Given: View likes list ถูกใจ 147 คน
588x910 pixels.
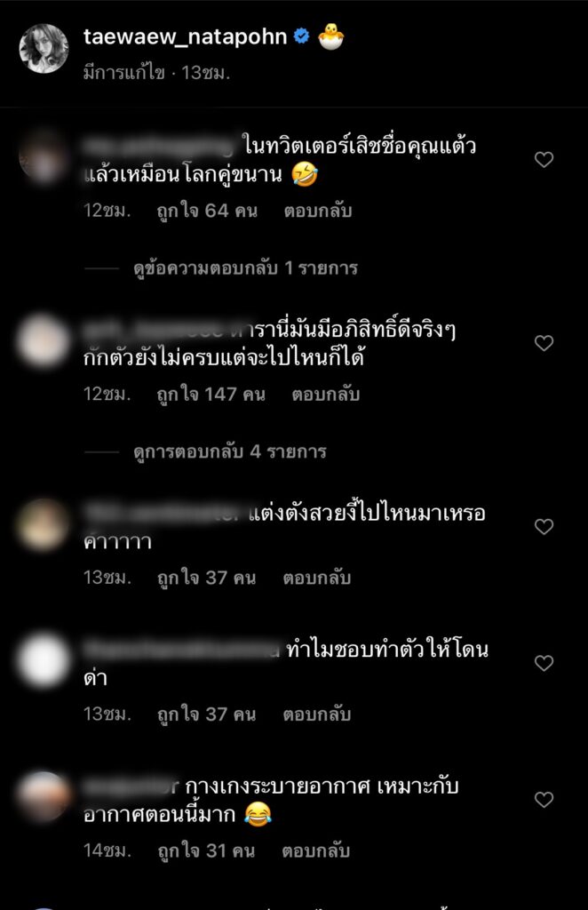Looking at the screenshot, I should [211, 395].
